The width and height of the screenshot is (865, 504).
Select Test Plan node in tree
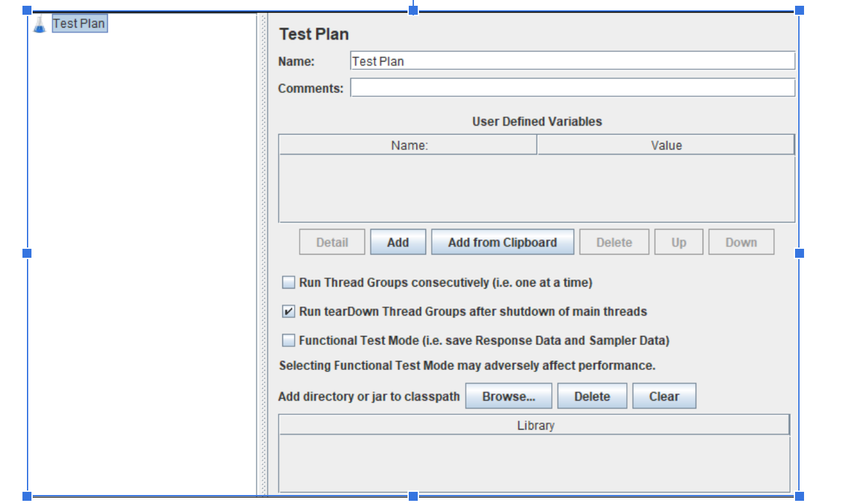pyautogui.click(x=79, y=24)
